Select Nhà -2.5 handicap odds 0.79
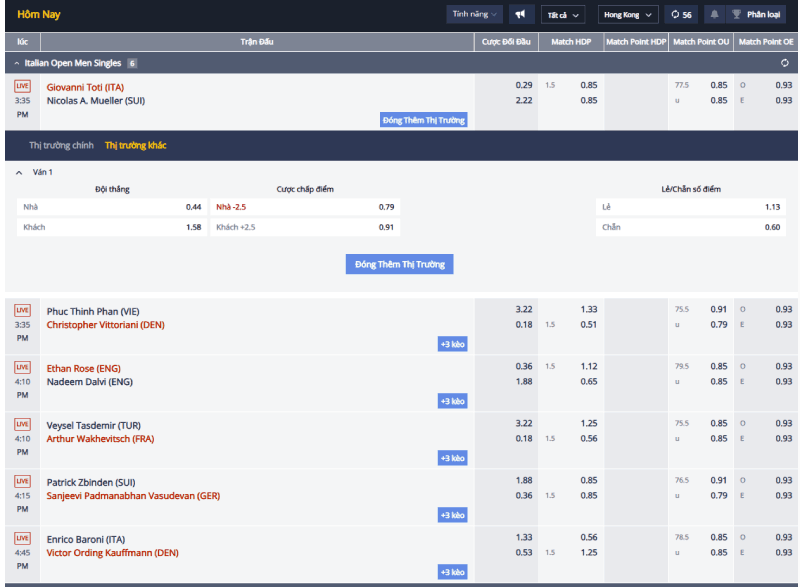This screenshot has height=587, width=800. pos(305,207)
